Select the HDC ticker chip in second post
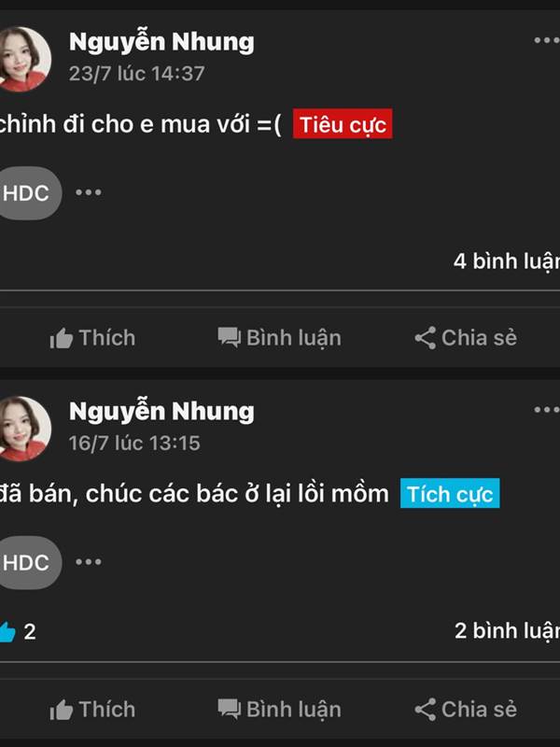Image resolution: width=560 pixels, height=747 pixels. (x=28, y=562)
